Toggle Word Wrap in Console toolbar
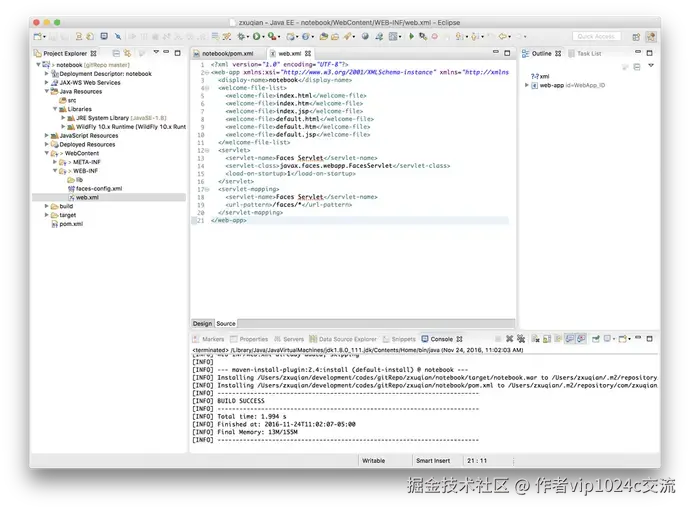This screenshot has height=510, width=690. pos(558,339)
